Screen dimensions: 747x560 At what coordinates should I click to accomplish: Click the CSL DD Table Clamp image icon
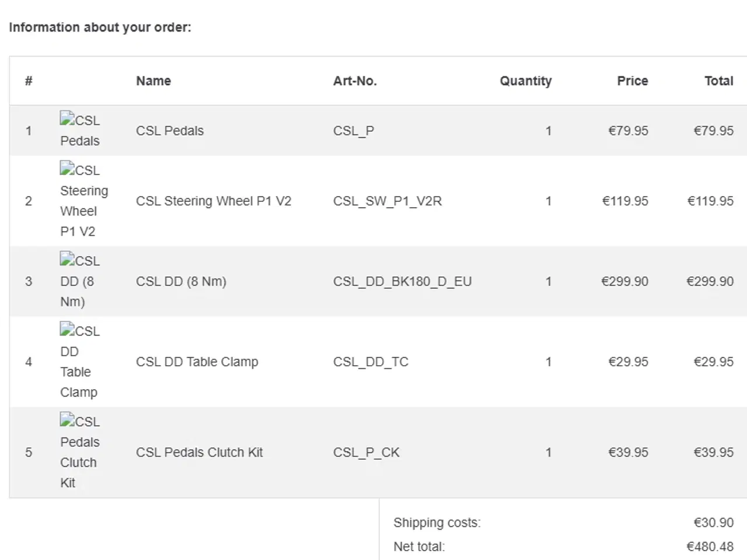click(79, 362)
